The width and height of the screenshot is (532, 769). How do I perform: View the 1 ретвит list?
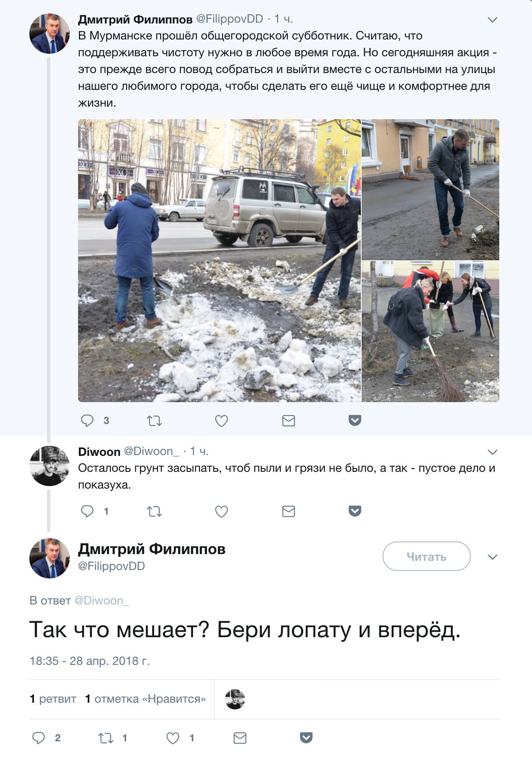click(x=53, y=698)
